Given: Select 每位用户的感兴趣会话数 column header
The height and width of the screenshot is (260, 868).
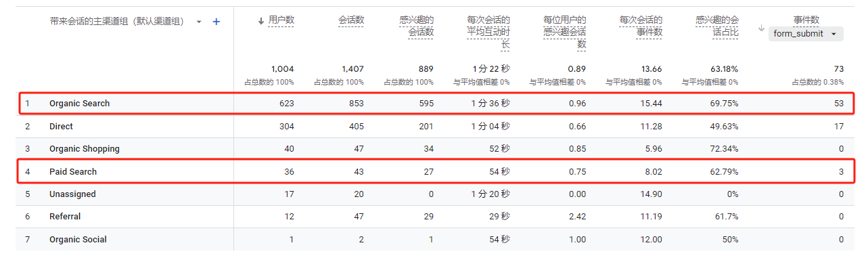Looking at the screenshot, I should point(565,32).
